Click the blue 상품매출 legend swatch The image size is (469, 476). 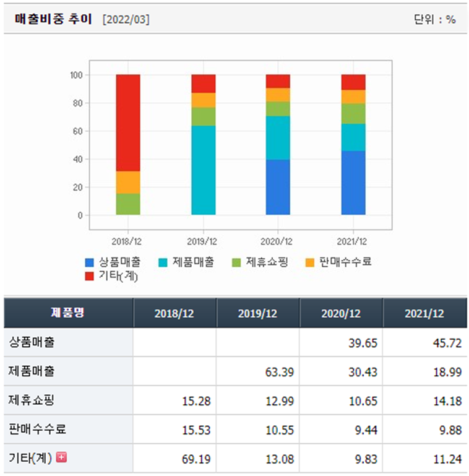(90, 262)
